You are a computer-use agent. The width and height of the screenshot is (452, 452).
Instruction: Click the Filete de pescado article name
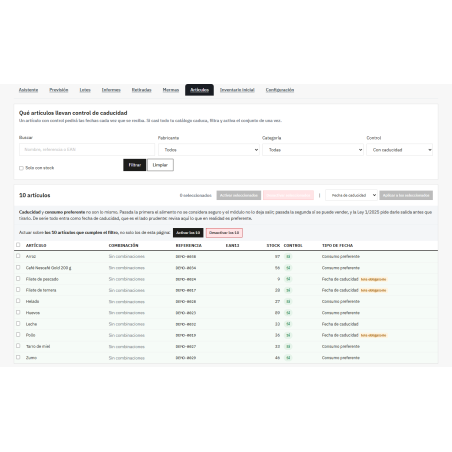42,279
